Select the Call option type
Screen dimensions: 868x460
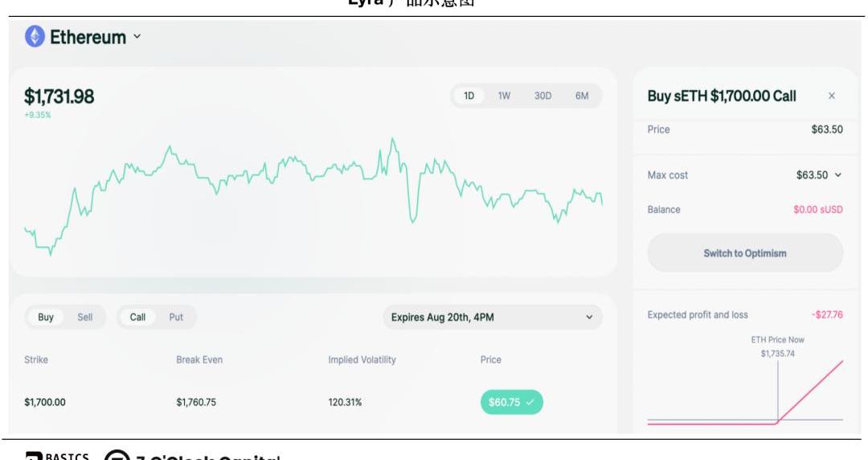[137, 317]
